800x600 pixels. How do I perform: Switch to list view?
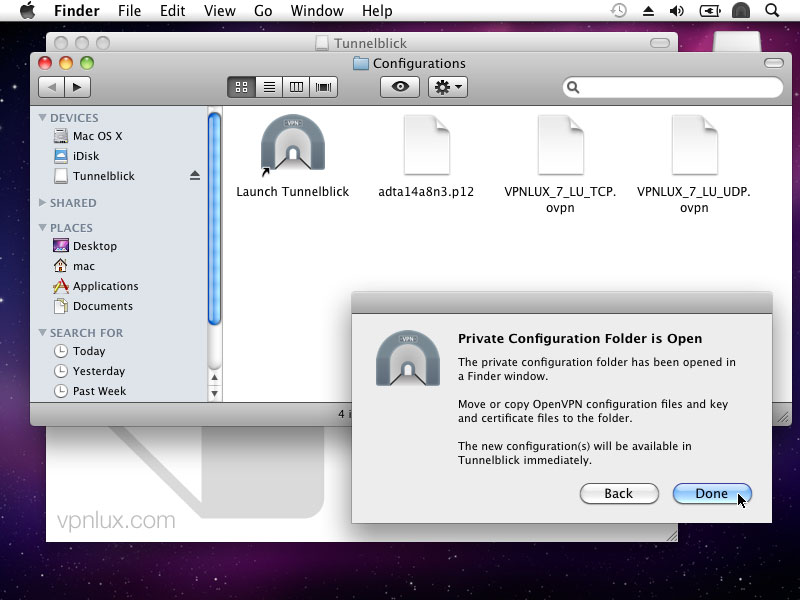[269, 87]
